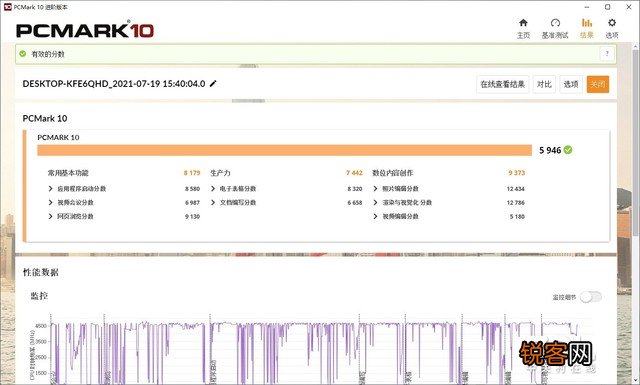Click the 性能数据 heading
The image size is (640, 385).
pyautogui.click(x=40, y=272)
